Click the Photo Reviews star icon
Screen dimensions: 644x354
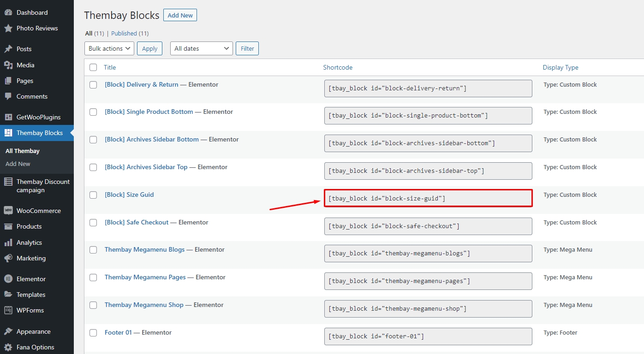tap(8, 29)
